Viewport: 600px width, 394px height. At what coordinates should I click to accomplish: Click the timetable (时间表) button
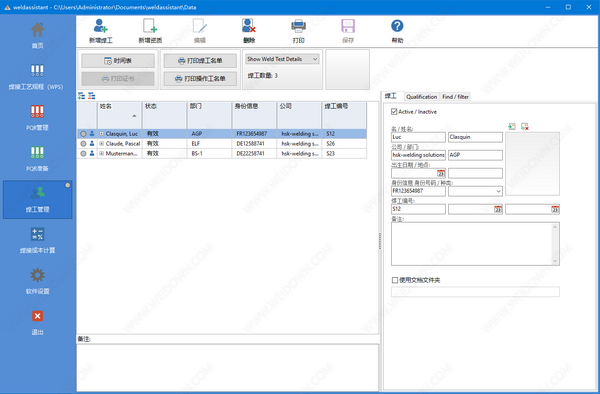pyautogui.click(x=118, y=61)
